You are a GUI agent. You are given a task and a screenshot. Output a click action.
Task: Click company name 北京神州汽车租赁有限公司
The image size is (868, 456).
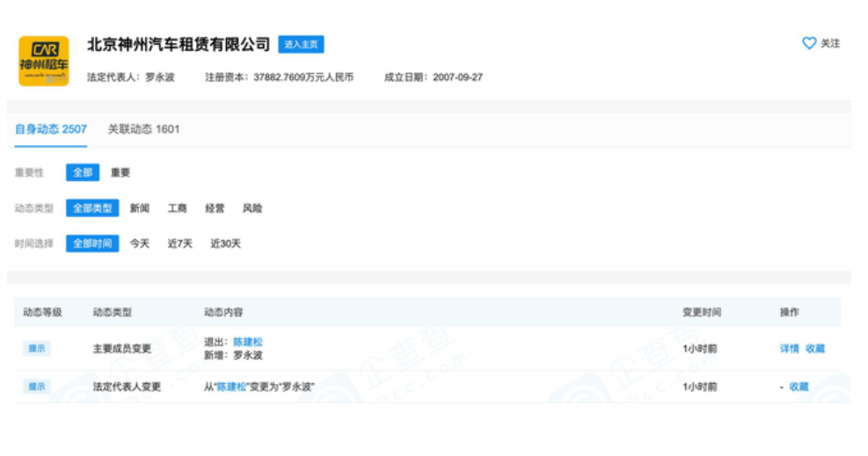(x=179, y=44)
